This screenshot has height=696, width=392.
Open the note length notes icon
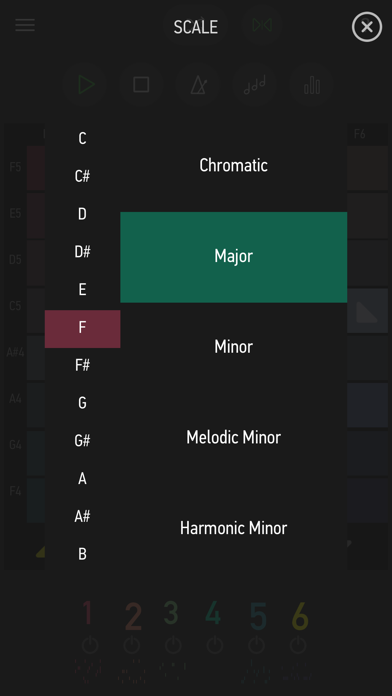tap(255, 85)
